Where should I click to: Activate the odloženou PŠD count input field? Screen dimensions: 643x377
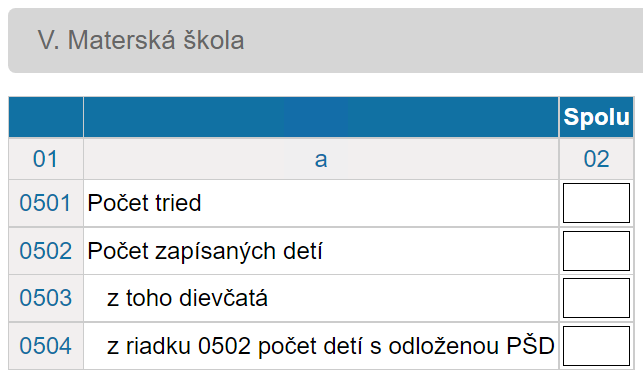(x=596, y=346)
